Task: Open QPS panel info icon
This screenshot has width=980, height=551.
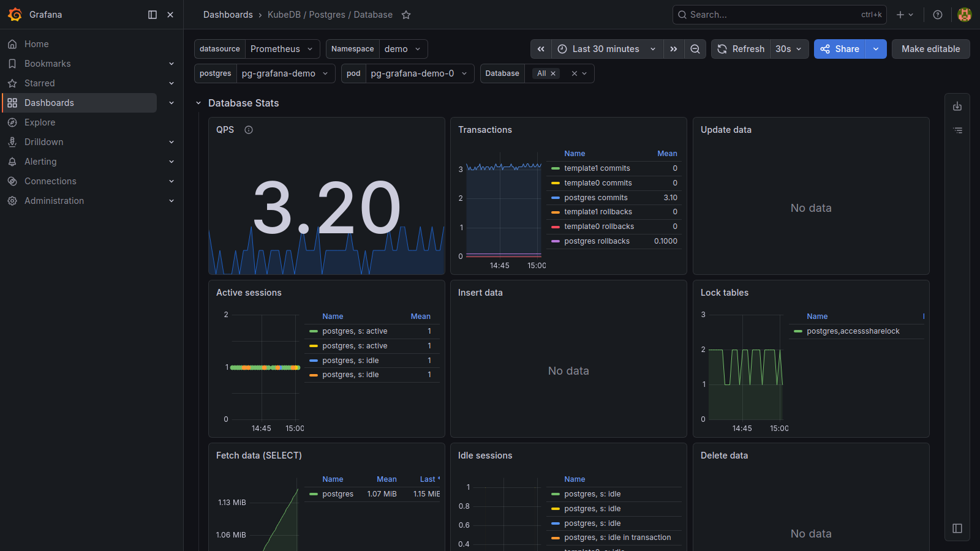Action: [249, 130]
